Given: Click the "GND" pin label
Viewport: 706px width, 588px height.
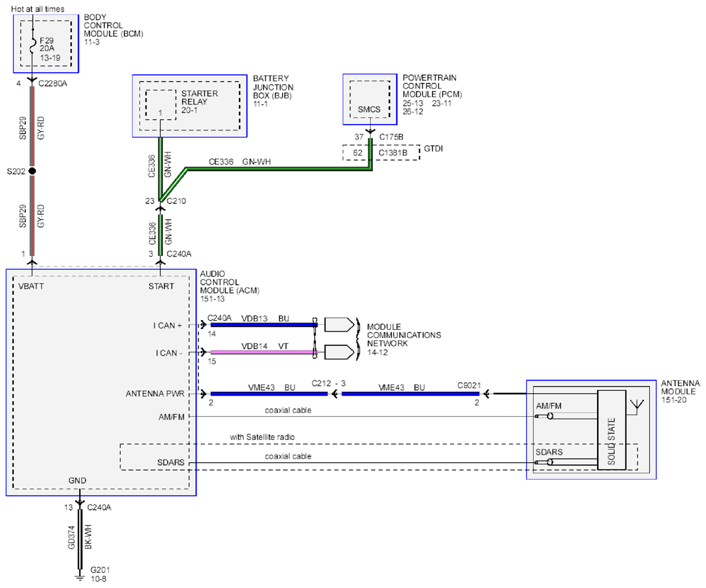Looking at the screenshot, I should pyautogui.click(x=77, y=481).
